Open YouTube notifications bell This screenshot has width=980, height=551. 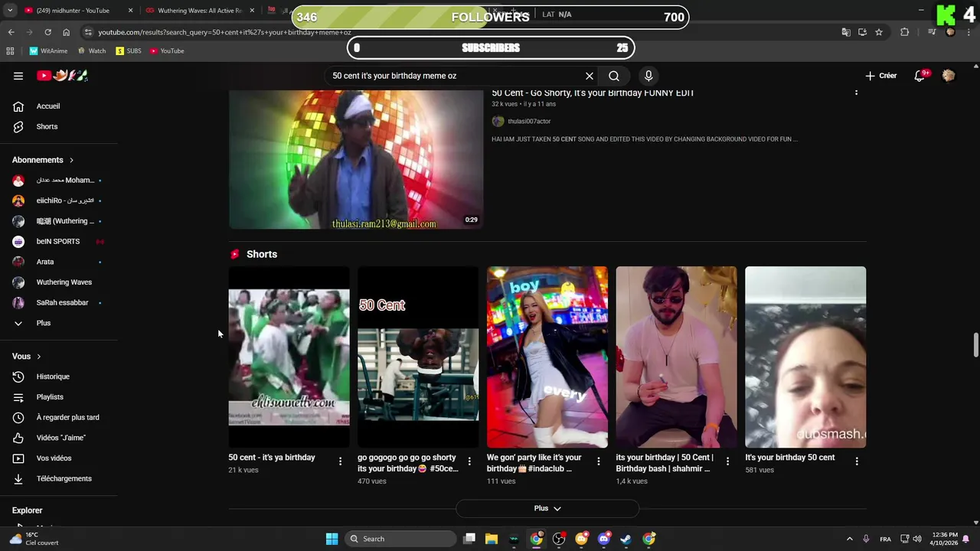tap(920, 76)
